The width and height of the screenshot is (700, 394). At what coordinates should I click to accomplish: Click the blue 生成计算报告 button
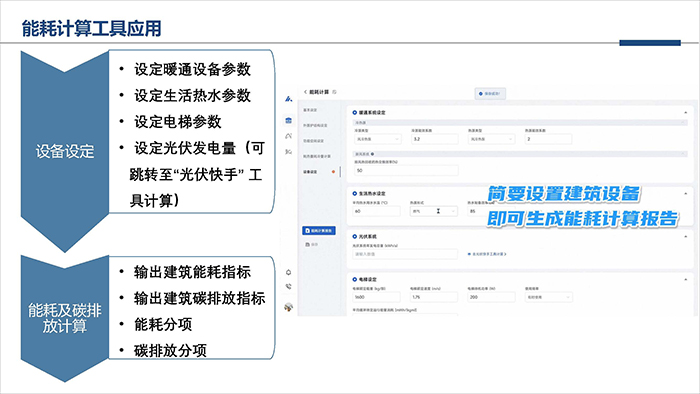click(319, 231)
